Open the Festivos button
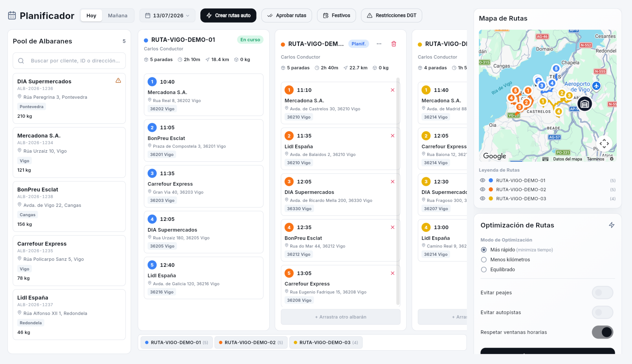Screen dimensions: 632x364 pos(336,16)
